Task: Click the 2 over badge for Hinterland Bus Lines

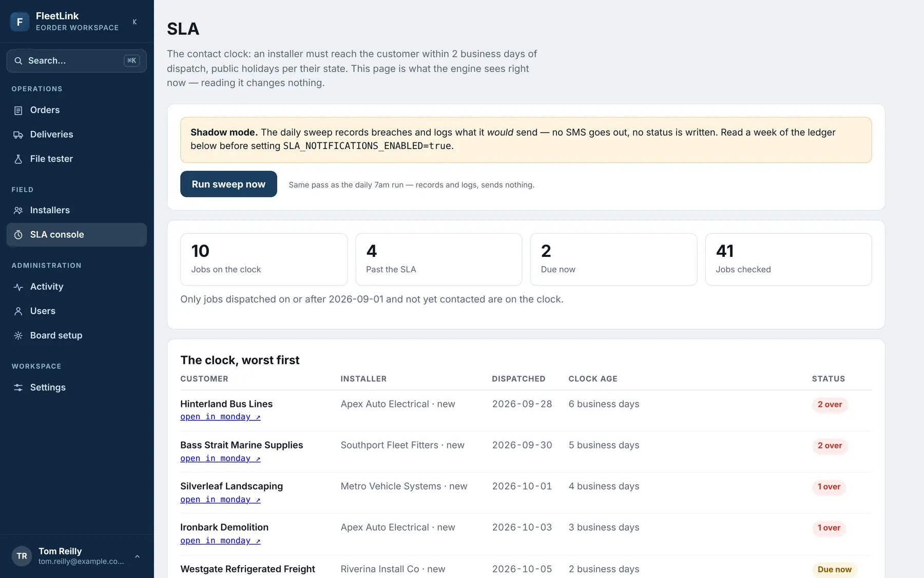Action: pyautogui.click(x=830, y=404)
